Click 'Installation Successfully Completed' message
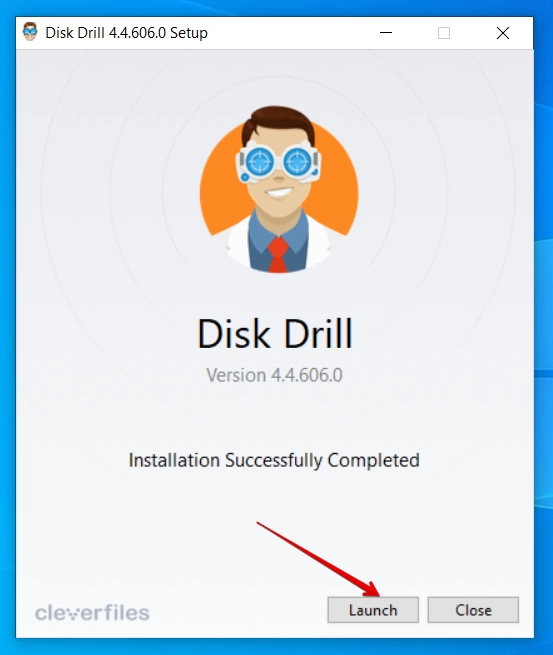This screenshot has width=553, height=655. click(274, 460)
